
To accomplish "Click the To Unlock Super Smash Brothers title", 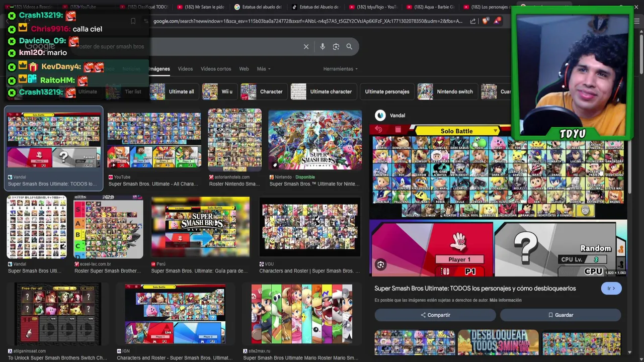I will click(57, 358).
